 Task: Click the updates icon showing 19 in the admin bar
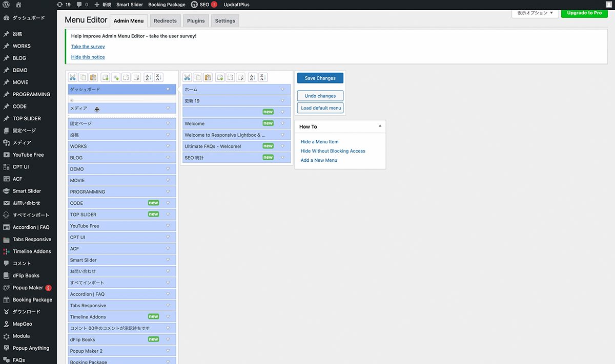tap(64, 5)
